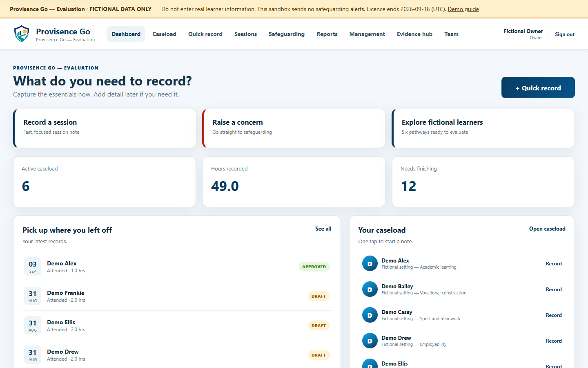
Task: Select the 03 Sep date badge
Action: click(33, 267)
